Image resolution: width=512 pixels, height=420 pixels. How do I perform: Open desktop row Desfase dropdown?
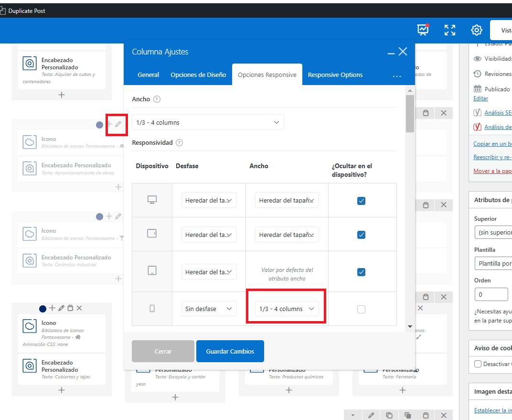tap(209, 200)
